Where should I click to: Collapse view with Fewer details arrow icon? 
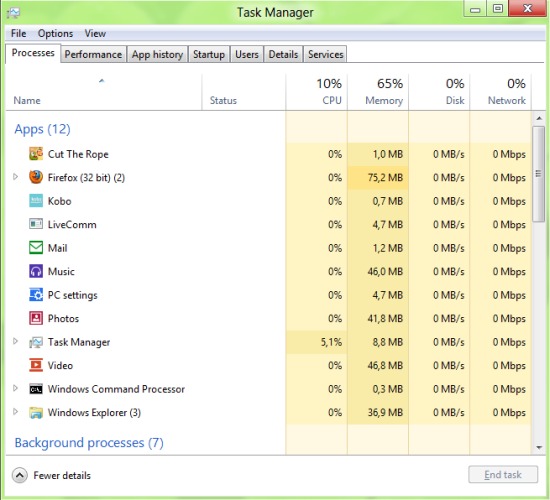click(x=20, y=475)
